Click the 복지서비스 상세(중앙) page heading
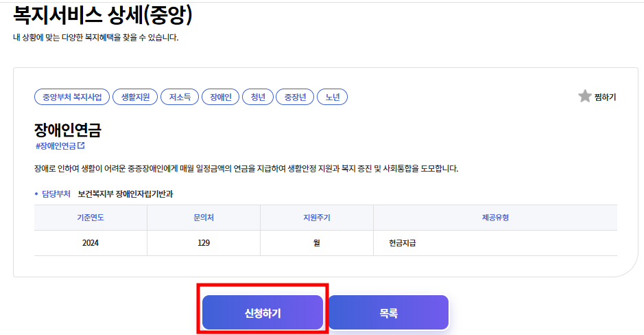The width and height of the screenshot is (644, 335). [103, 15]
